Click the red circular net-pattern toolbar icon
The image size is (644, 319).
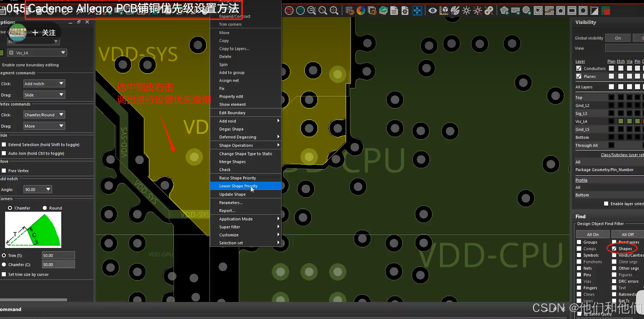point(289,11)
